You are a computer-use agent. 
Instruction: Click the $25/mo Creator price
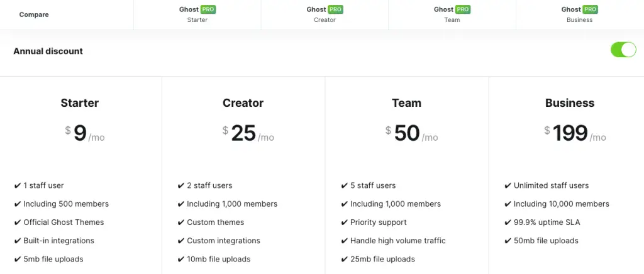click(x=248, y=134)
